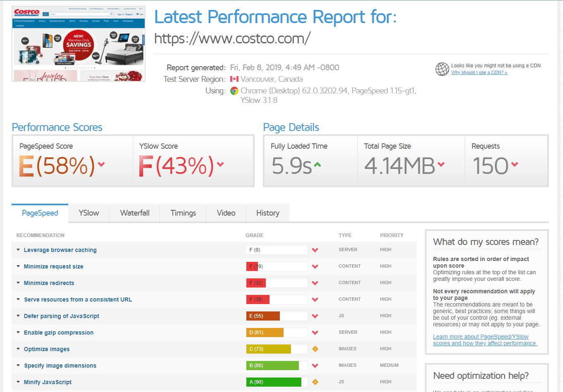
Task: Expand Serve resources from a consistent URL triangle
Action: click(18, 299)
